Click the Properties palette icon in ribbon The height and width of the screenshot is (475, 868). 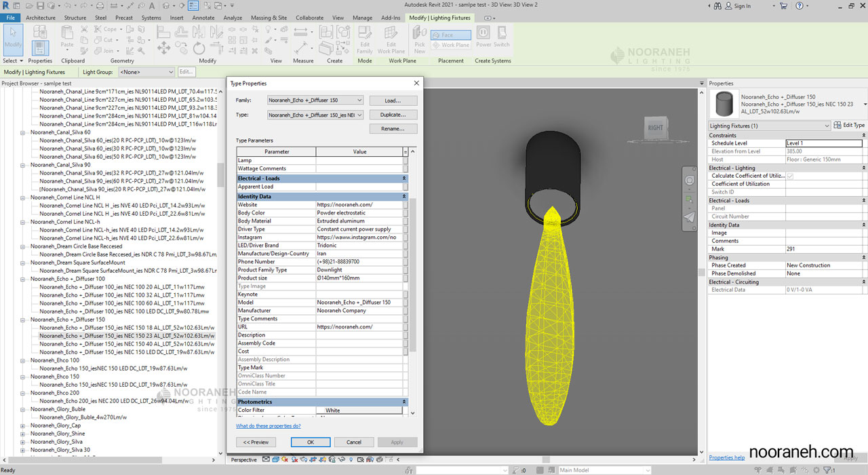pos(40,47)
